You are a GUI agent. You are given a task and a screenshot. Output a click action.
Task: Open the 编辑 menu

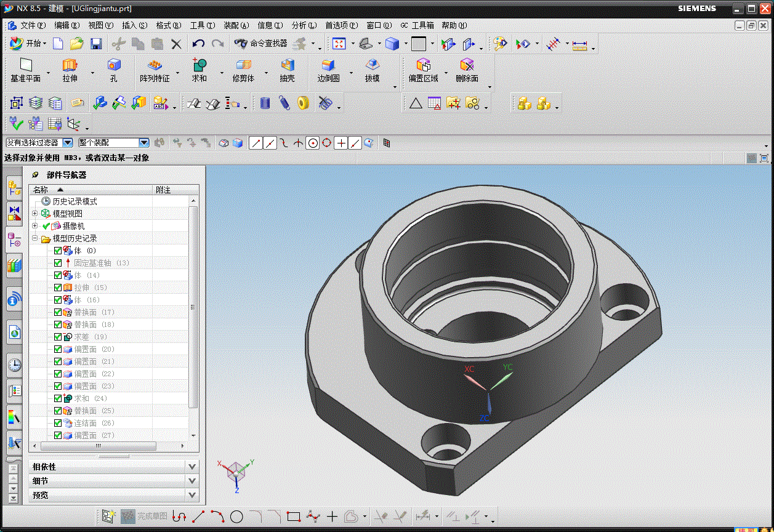[x=67, y=25]
